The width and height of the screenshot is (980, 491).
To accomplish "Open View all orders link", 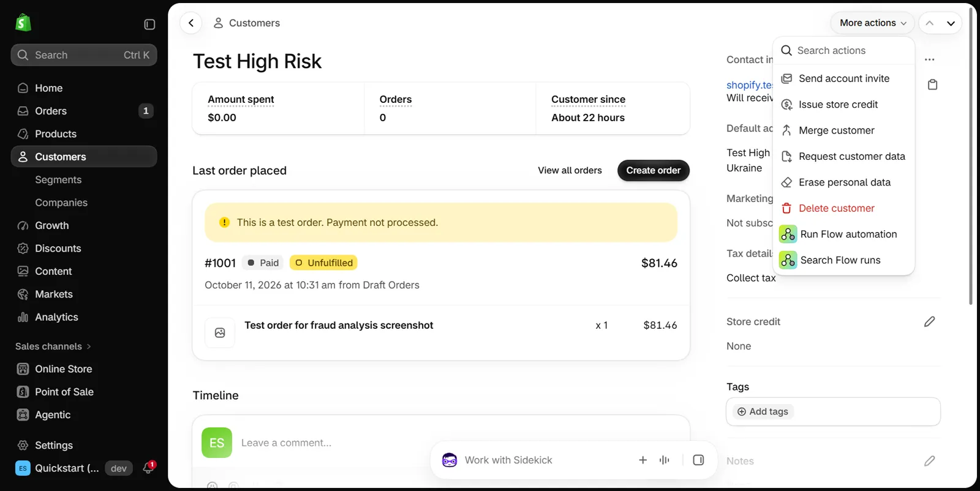I will pyautogui.click(x=570, y=170).
